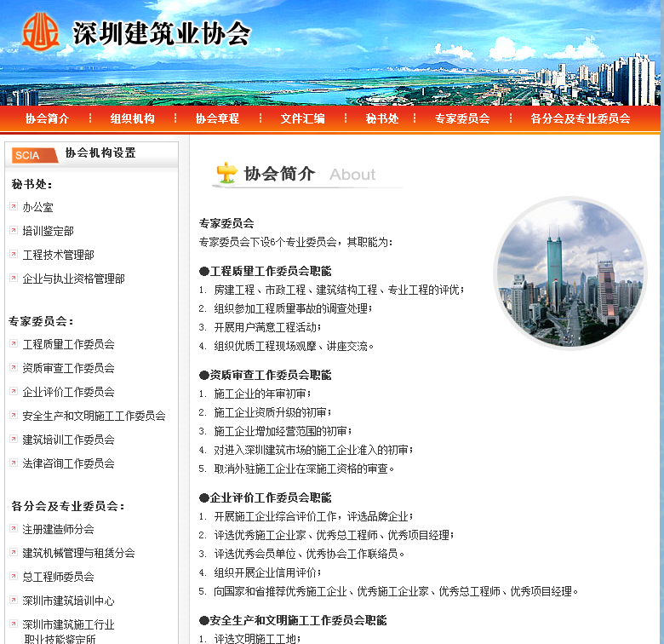This screenshot has height=644, width=664.
Task: Click the arrow icon next to 培训鉴定部
Action: (x=14, y=230)
